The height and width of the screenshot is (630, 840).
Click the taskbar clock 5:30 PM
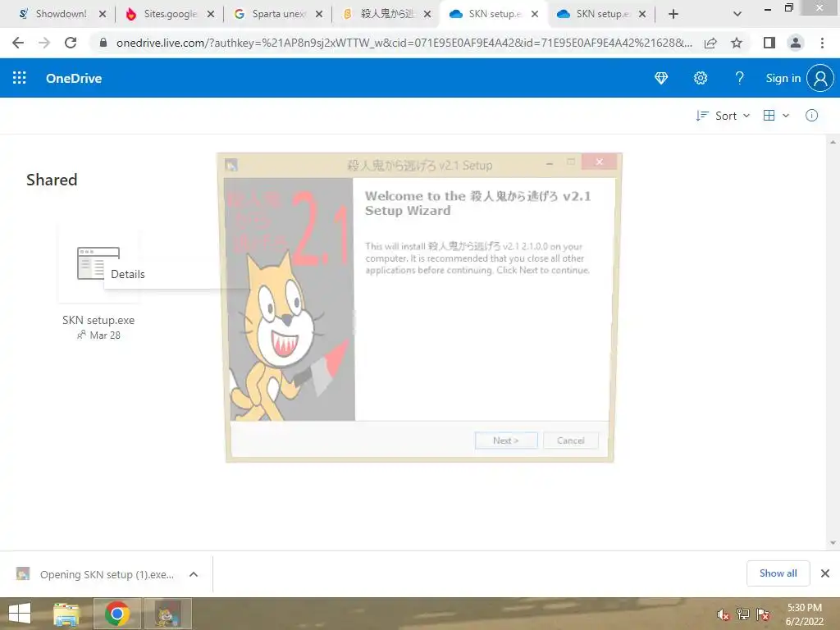(804, 608)
